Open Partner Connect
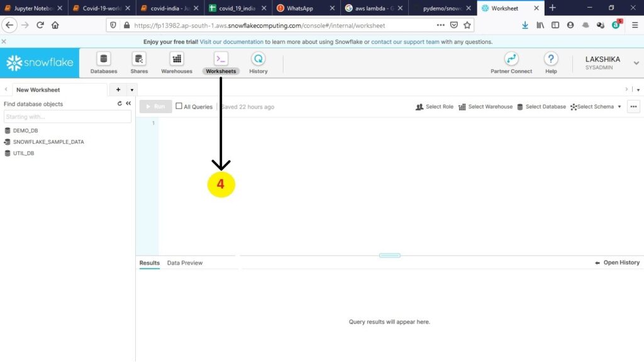This screenshot has width=644, height=362. (511, 63)
